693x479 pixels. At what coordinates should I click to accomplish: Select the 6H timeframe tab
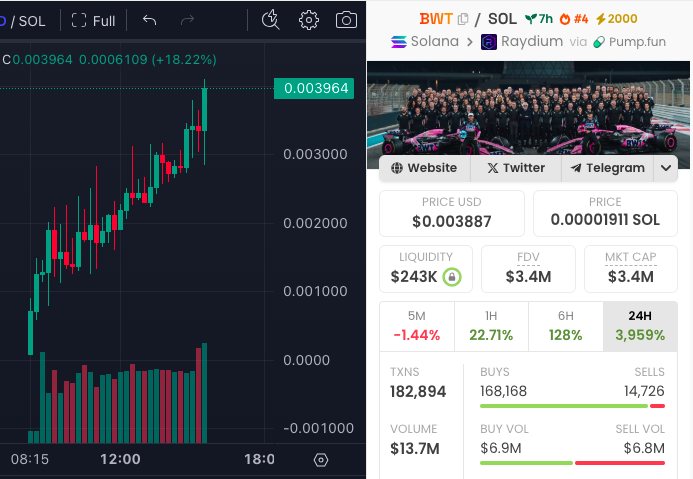[x=565, y=326]
